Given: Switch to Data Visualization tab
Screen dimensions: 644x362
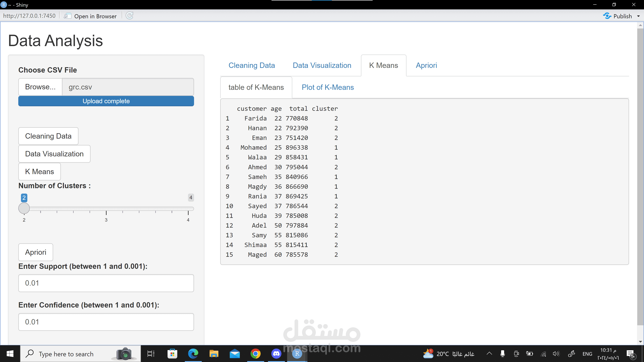Looking at the screenshot, I should (x=322, y=66).
